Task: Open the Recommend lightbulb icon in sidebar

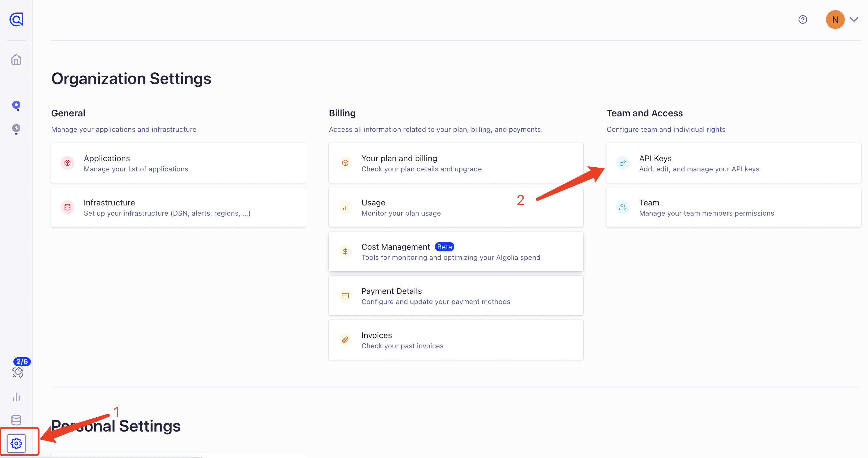Action: (x=16, y=129)
